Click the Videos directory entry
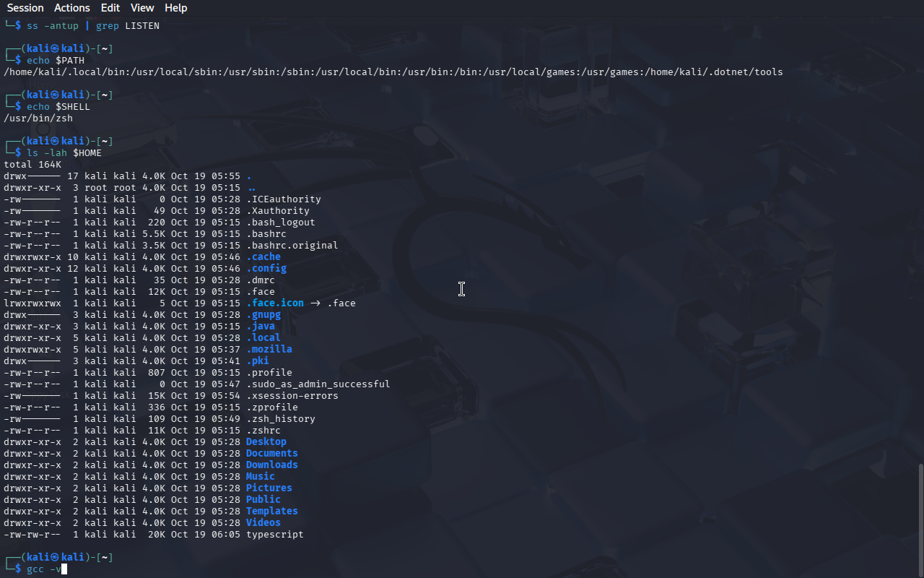Image resolution: width=924 pixels, height=578 pixels. point(263,522)
